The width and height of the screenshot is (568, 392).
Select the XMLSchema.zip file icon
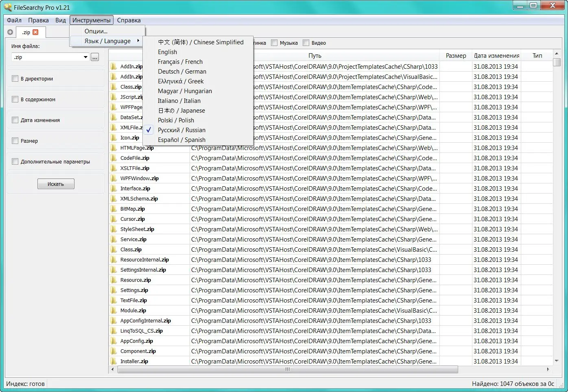coord(114,198)
